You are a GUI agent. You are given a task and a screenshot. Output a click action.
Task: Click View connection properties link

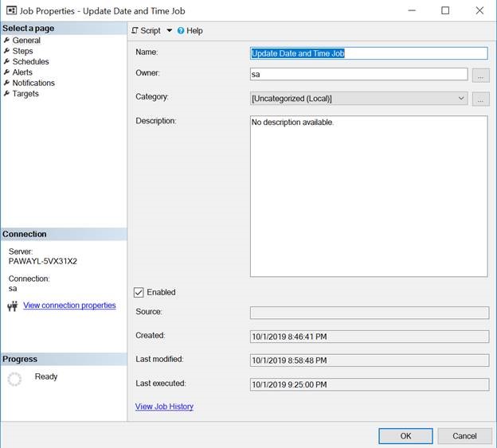(x=69, y=306)
